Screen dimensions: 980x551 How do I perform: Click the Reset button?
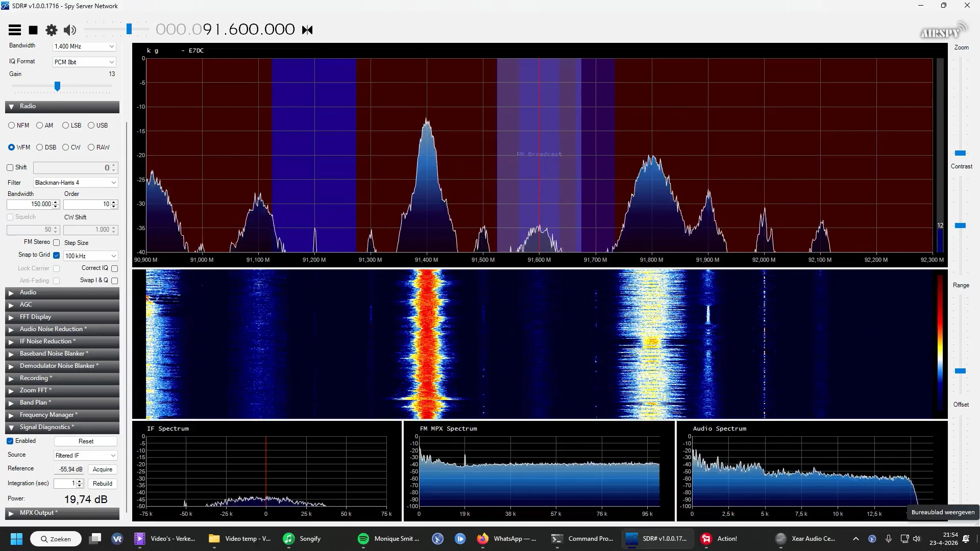tap(86, 441)
